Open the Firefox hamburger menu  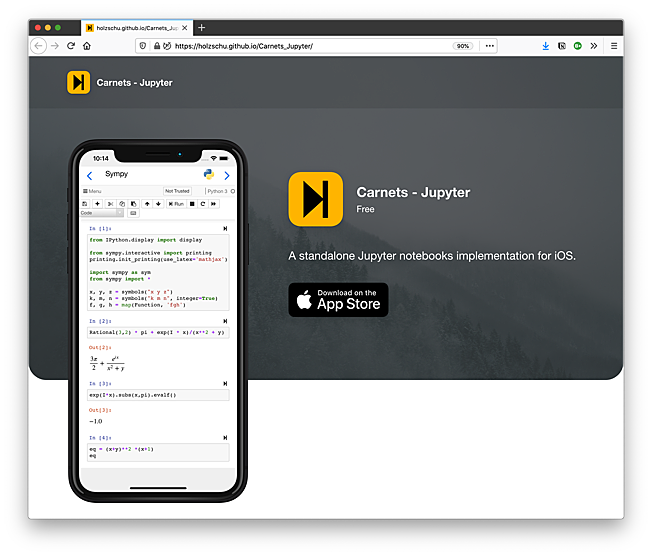click(x=614, y=46)
